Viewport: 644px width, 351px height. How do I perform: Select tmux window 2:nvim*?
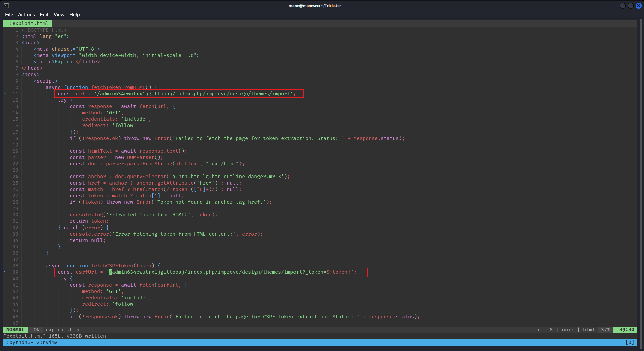tap(47, 342)
